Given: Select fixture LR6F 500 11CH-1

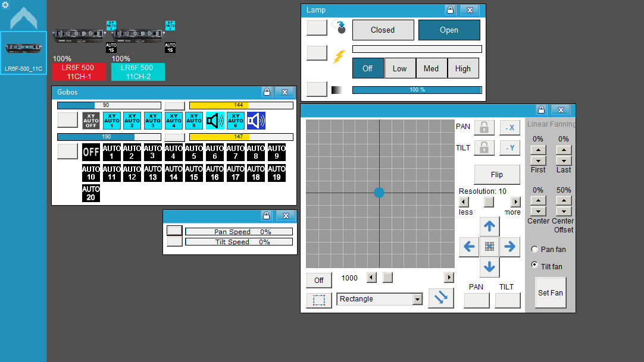Looking at the screenshot, I should (79, 72).
